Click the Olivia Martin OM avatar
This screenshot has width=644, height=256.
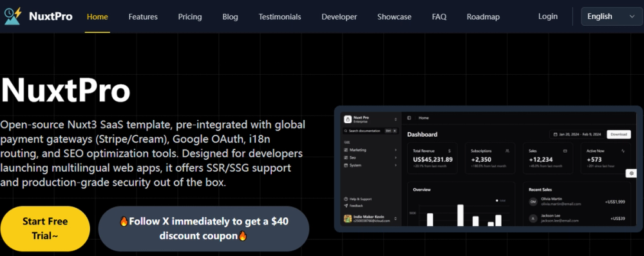(x=533, y=202)
